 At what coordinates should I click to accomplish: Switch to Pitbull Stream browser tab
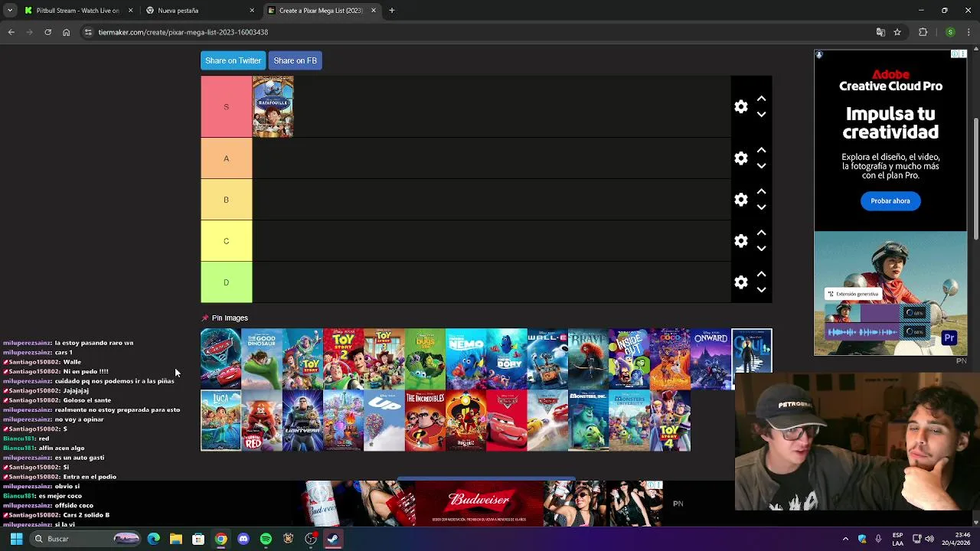point(78,11)
